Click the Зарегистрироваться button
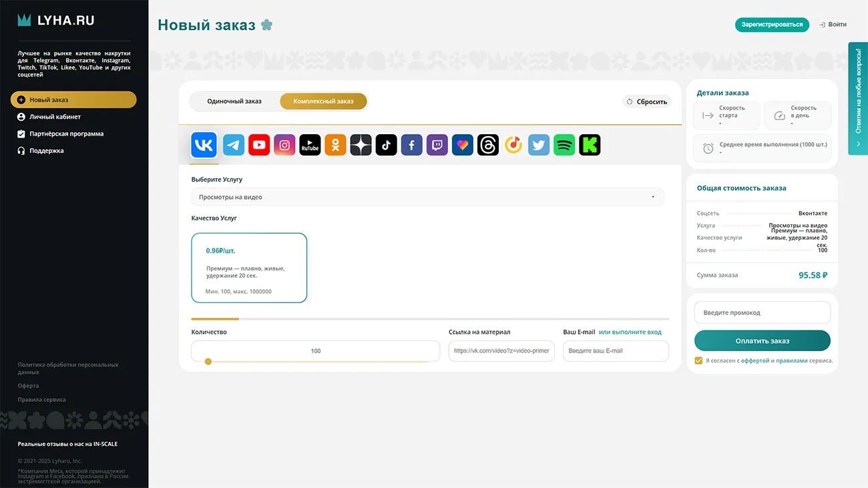 [x=772, y=24]
